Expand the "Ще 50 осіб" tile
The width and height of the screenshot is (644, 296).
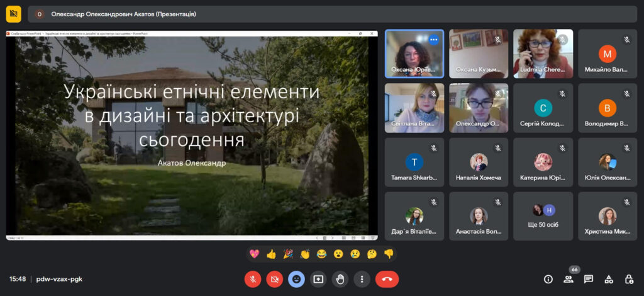pyautogui.click(x=543, y=216)
